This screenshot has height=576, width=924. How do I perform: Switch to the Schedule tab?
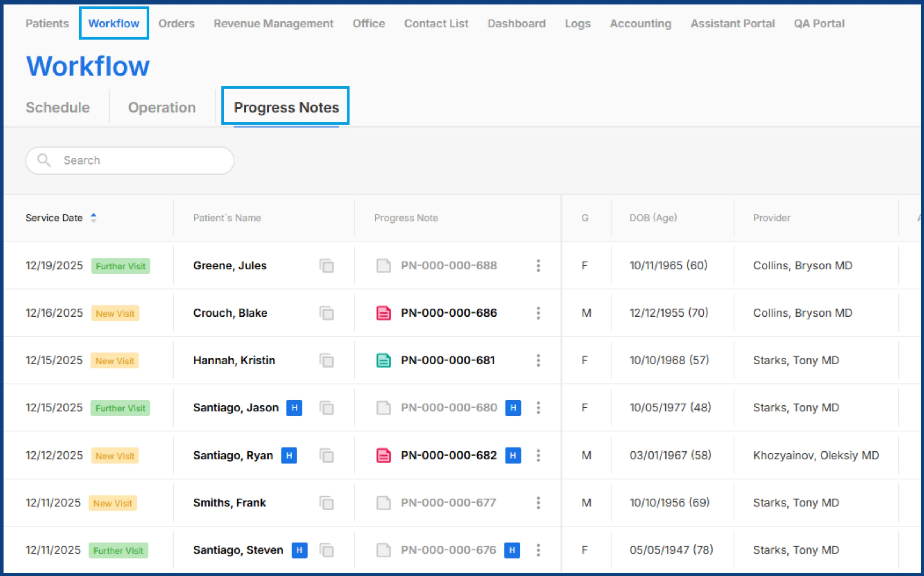coord(57,107)
